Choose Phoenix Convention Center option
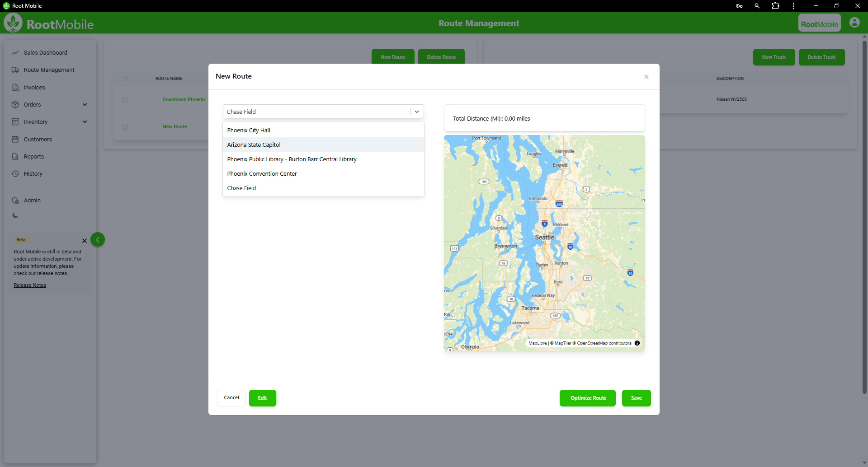The height and width of the screenshot is (467, 868). click(x=323, y=173)
